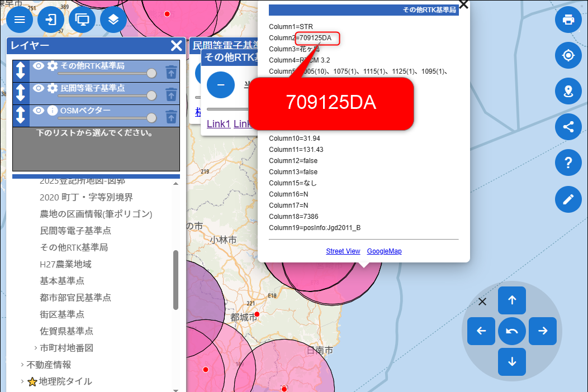Expand the 市町村地番図 tree node
588x392 pixels.
[x=36, y=348]
